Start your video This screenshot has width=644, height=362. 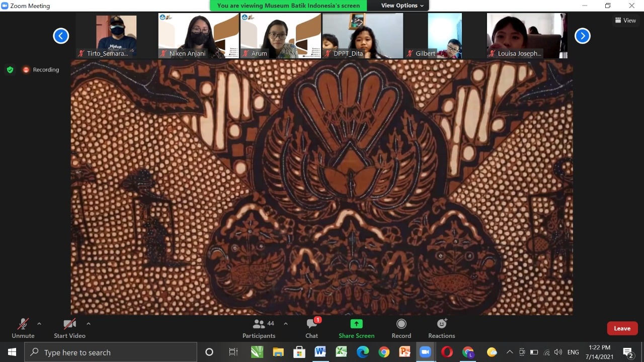point(69,327)
